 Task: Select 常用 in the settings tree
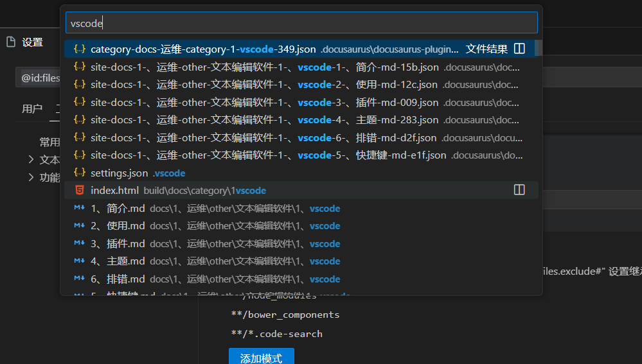point(49,143)
